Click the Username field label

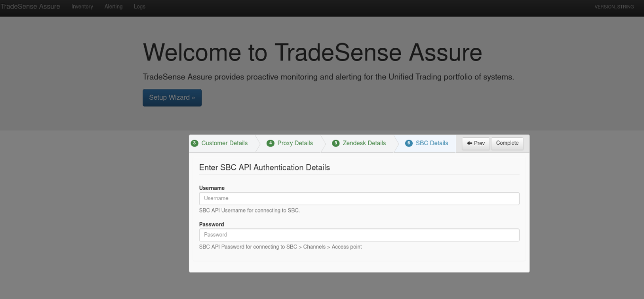(212, 188)
